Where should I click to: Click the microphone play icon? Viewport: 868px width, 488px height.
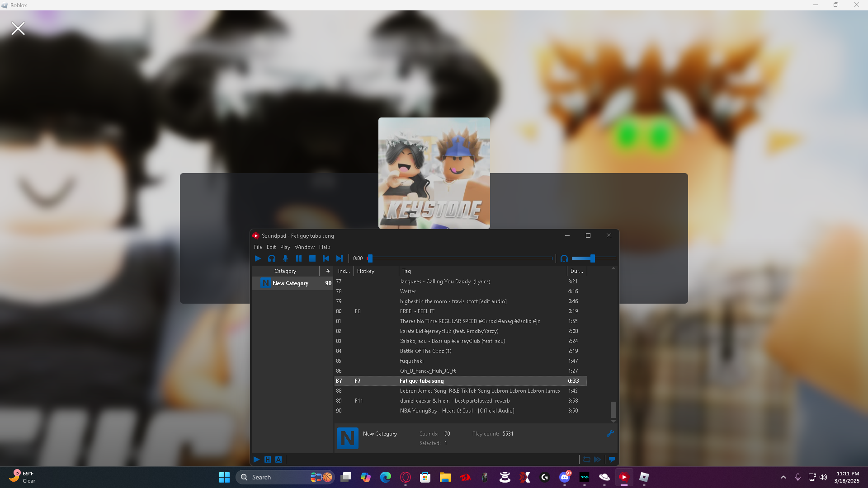pyautogui.click(x=285, y=258)
